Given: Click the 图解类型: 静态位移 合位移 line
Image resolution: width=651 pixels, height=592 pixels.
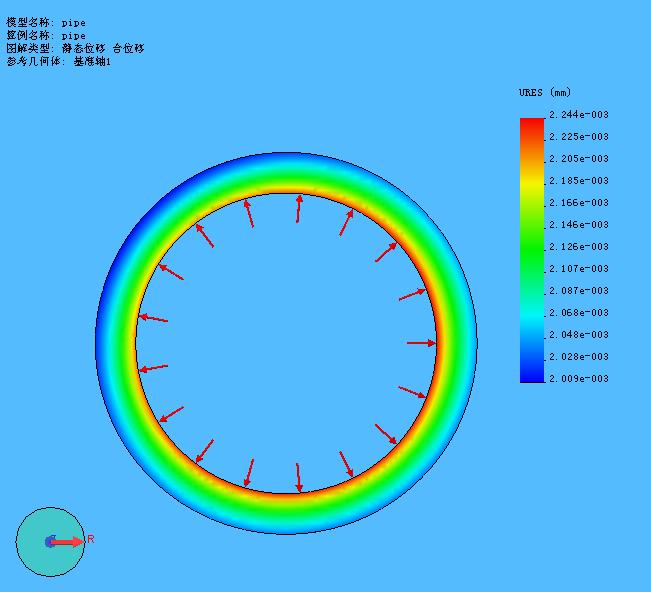Looking at the screenshot, I should pos(75,48).
